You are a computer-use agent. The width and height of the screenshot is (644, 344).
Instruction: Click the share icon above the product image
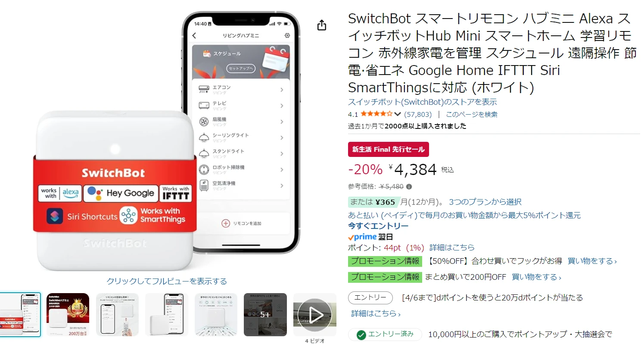(322, 25)
